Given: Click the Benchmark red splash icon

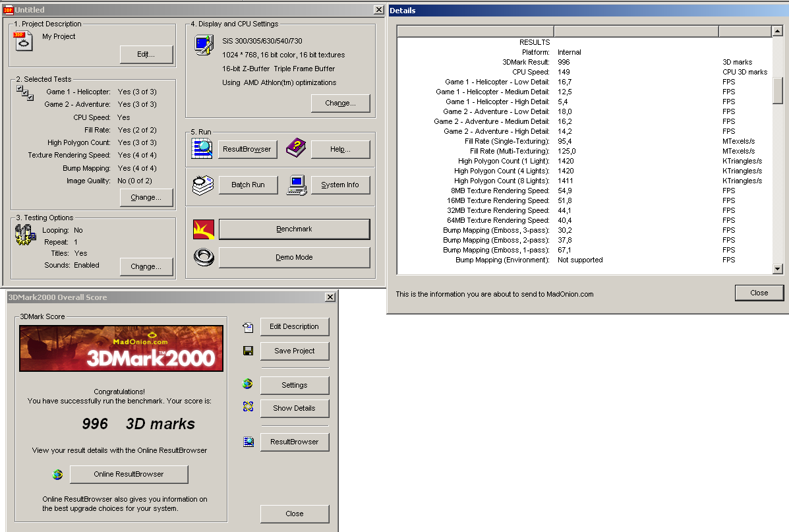Looking at the screenshot, I should pyautogui.click(x=203, y=229).
